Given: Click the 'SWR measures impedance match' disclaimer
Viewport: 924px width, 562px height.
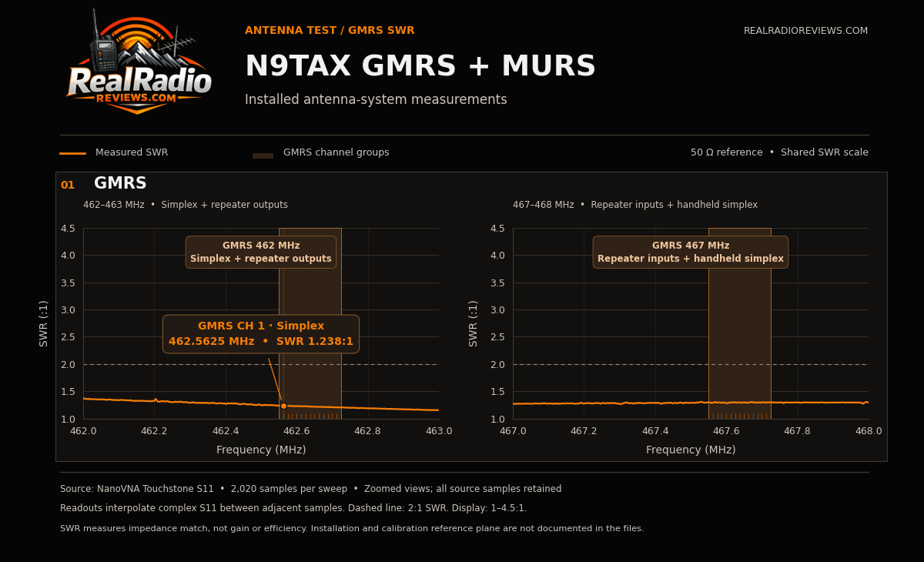Looking at the screenshot, I should point(352,529).
